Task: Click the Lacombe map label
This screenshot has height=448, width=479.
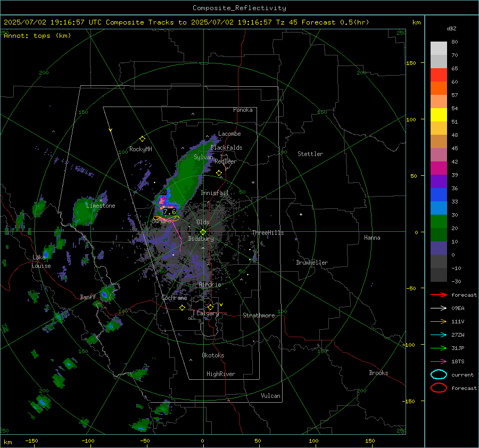Action: click(229, 134)
